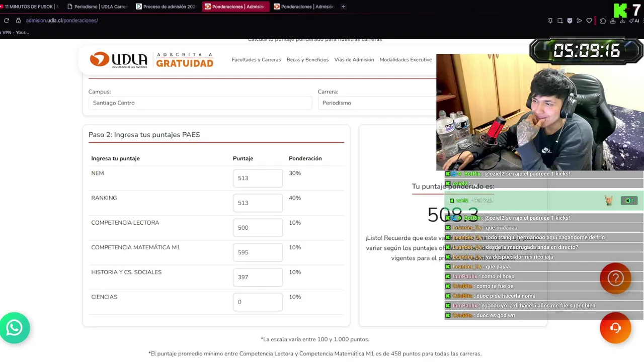Select the active Ponderaciones | Admisión tab
The height and width of the screenshot is (362, 644).
(x=235, y=7)
